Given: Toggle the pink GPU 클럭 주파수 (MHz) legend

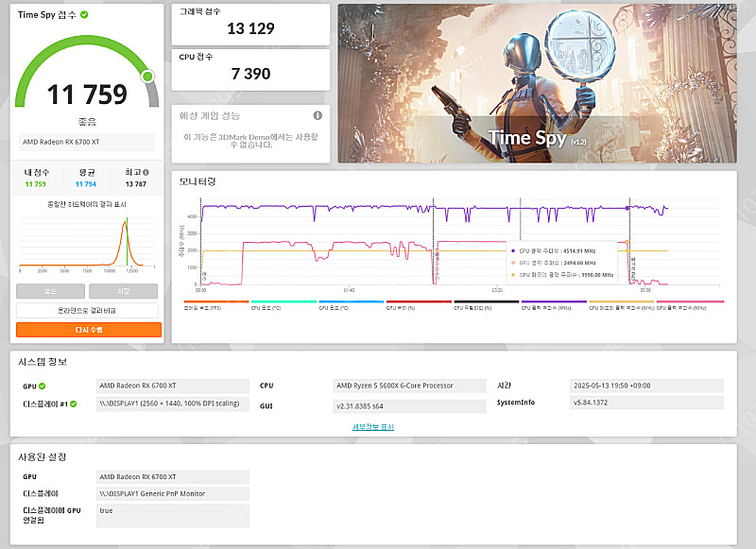Looking at the screenshot, I should [x=690, y=305].
